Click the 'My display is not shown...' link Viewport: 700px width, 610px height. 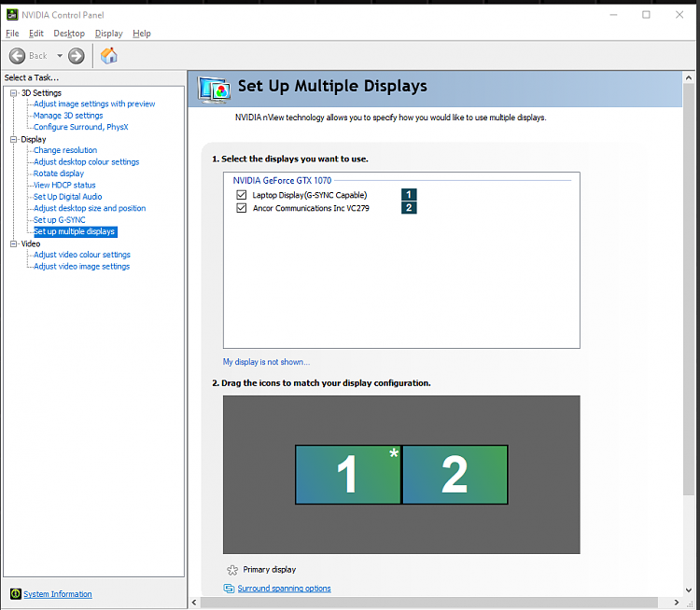(267, 362)
